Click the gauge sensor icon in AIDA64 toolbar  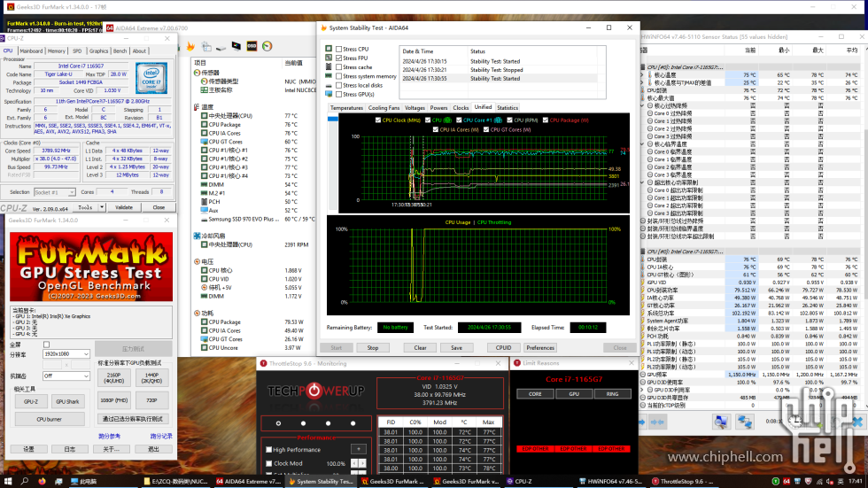pyautogui.click(x=267, y=46)
